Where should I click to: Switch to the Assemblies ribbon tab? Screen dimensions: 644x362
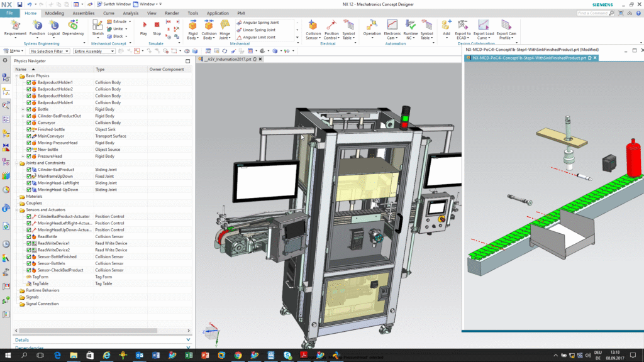[x=84, y=13]
